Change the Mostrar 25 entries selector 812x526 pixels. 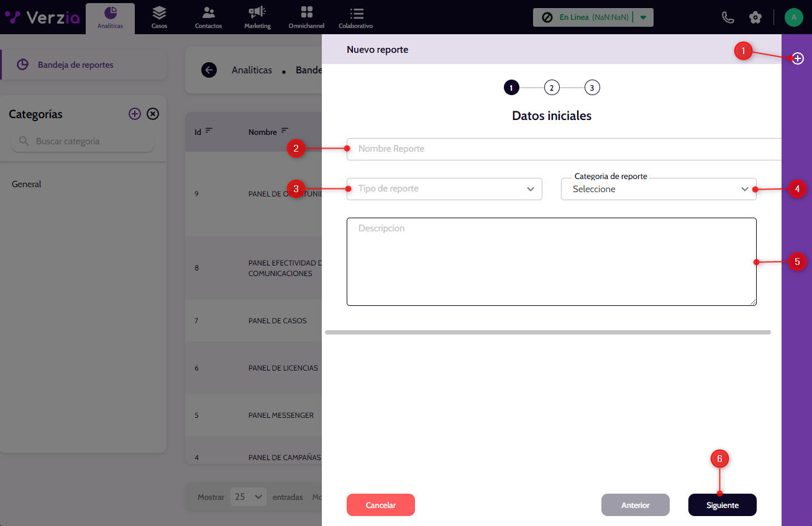[248, 497]
